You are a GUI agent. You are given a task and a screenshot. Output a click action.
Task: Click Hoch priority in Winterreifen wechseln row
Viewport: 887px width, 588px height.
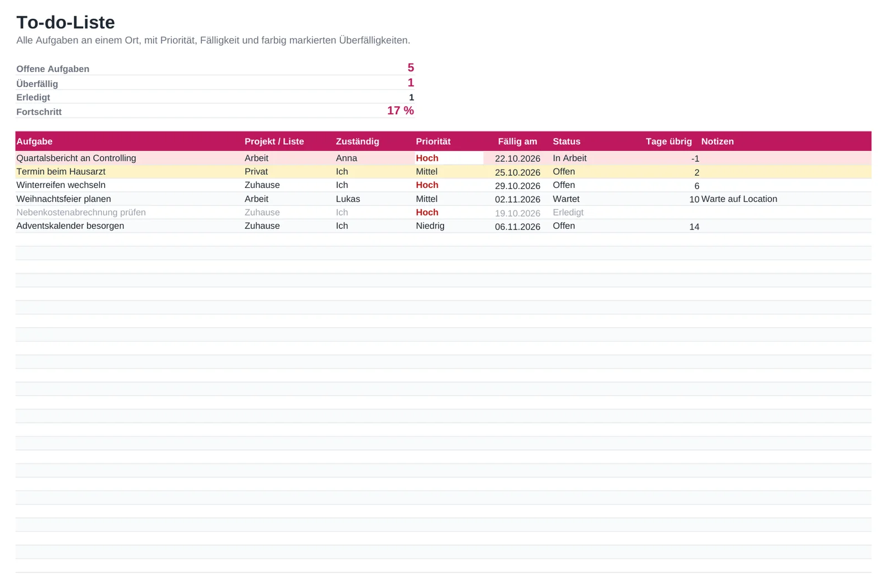(x=427, y=185)
